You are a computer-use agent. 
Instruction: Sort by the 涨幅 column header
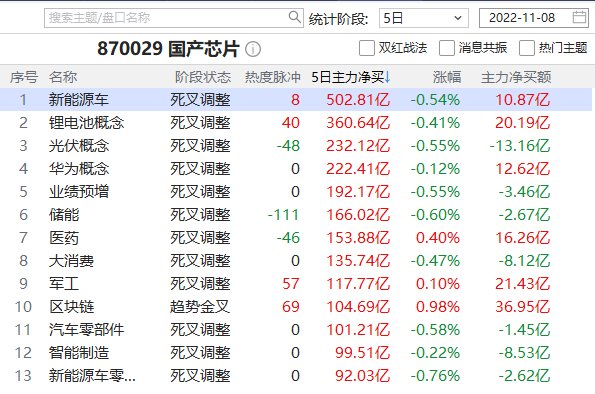pos(447,77)
